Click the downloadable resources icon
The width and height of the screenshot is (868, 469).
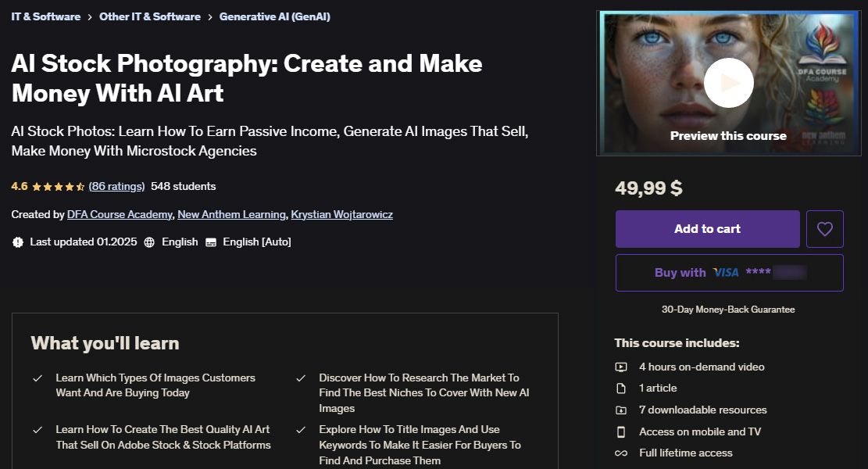pos(621,410)
